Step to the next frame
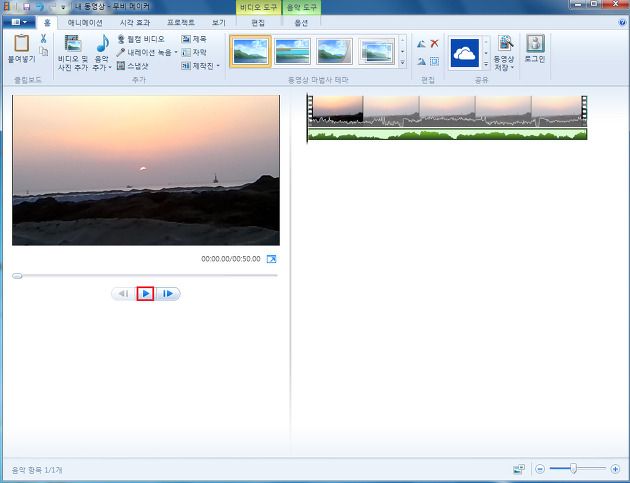 pos(168,294)
